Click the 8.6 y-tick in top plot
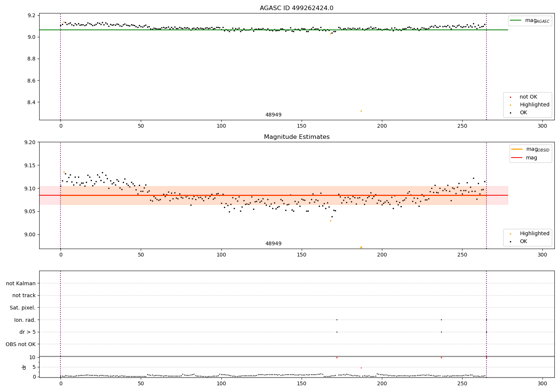 pyautogui.click(x=32, y=81)
